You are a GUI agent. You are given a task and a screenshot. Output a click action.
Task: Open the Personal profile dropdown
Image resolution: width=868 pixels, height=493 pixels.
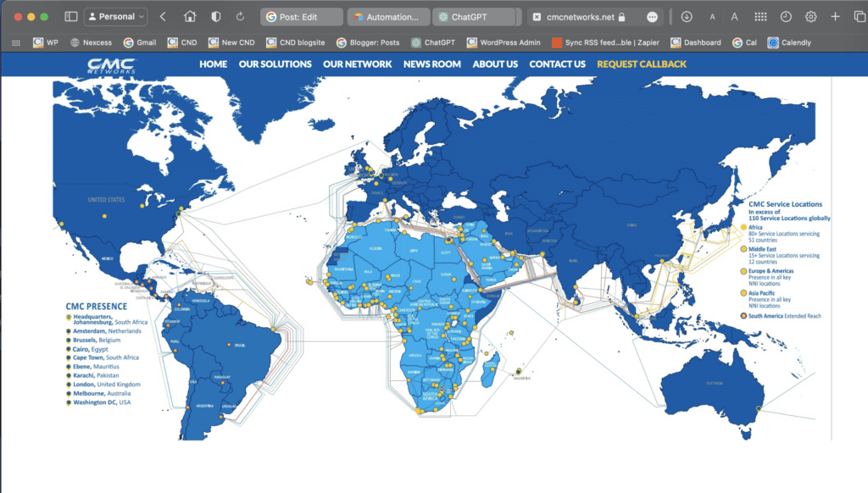click(116, 17)
